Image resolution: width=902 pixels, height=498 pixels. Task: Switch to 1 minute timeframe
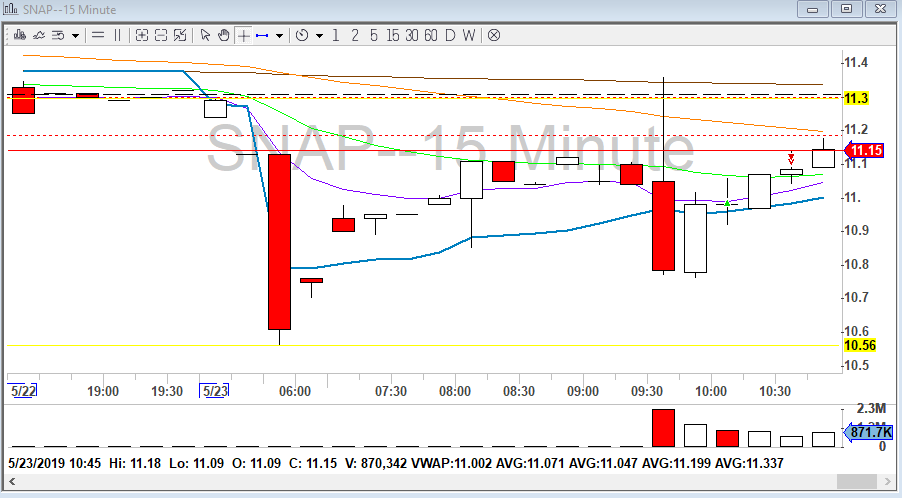335,35
